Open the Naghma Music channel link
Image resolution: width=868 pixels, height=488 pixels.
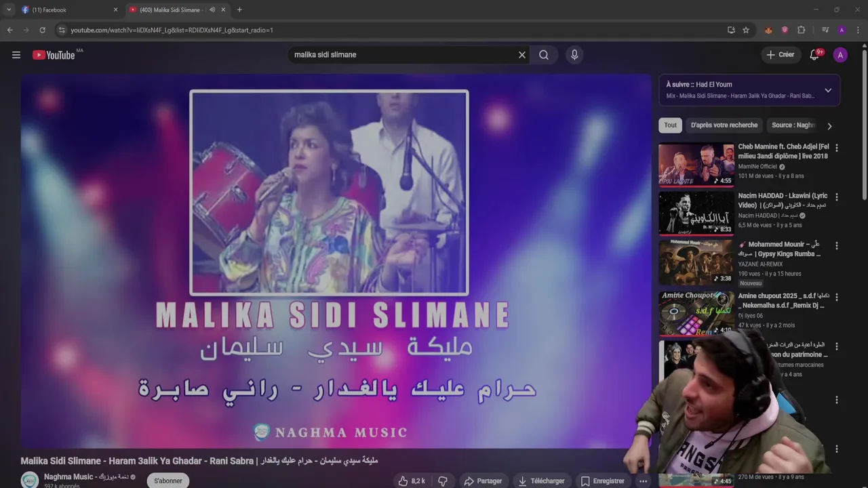click(x=86, y=476)
